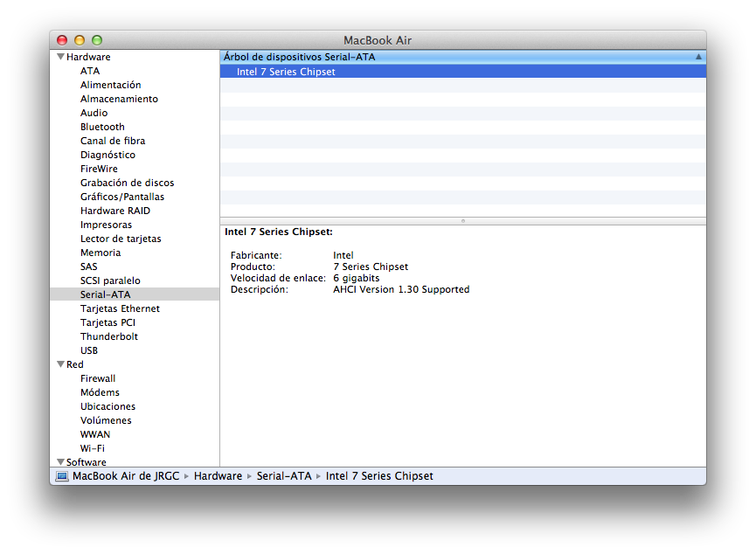The height and width of the screenshot is (554, 756).
Task: Select Grabación de discos in the sidebar
Action: point(128,183)
